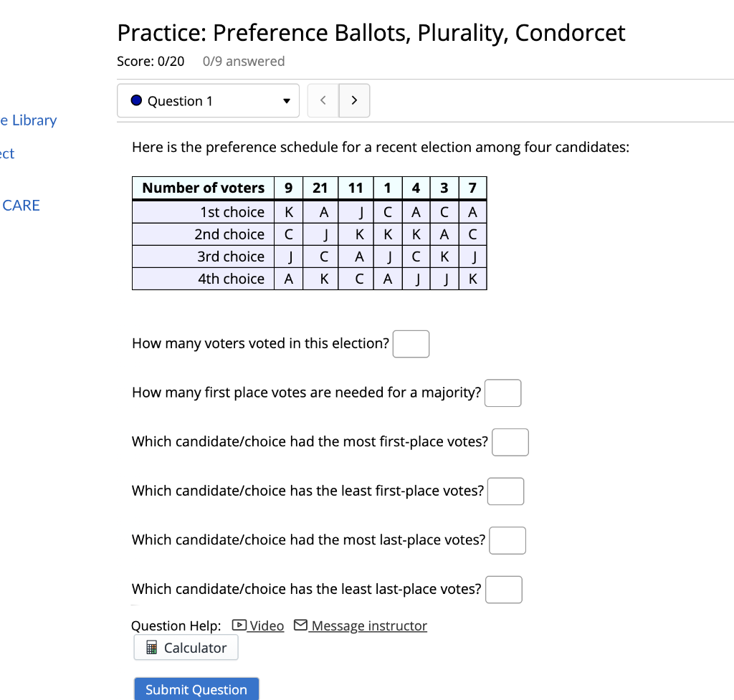Click the calculator grid icon on Calculator button
This screenshot has width=734, height=700.
[x=151, y=647]
